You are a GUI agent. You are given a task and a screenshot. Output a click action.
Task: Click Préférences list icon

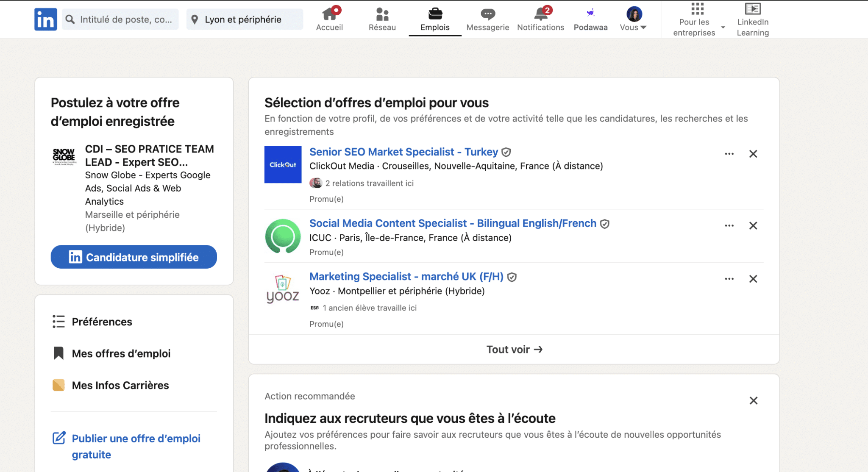tap(58, 322)
